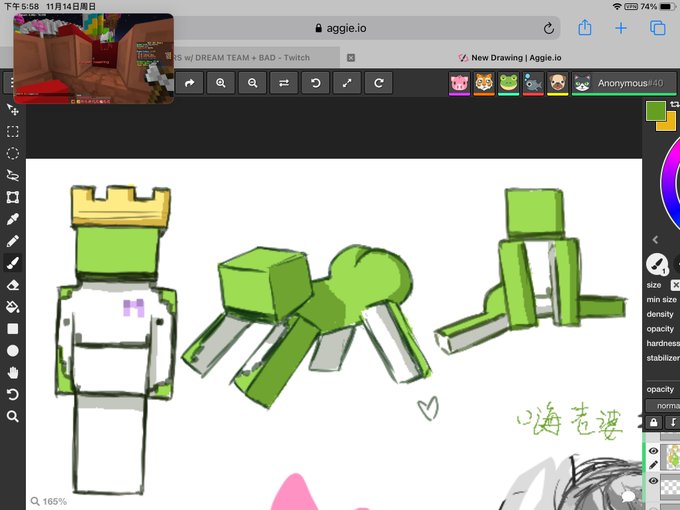Screen dimensions: 680x510
Task: Select the Elliptical selection tool
Action: click(13, 154)
